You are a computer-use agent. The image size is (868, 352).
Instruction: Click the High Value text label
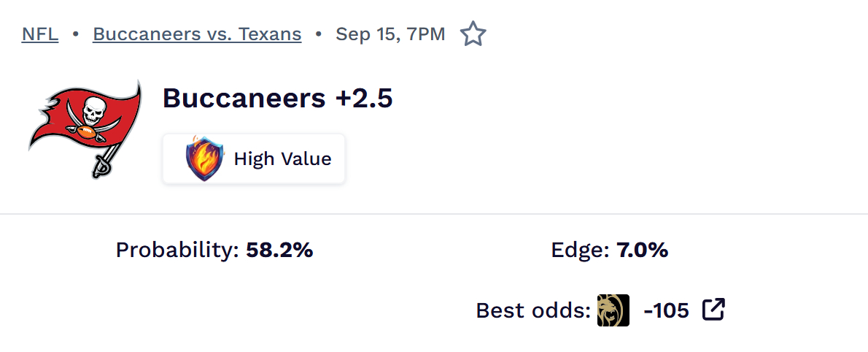click(x=282, y=159)
